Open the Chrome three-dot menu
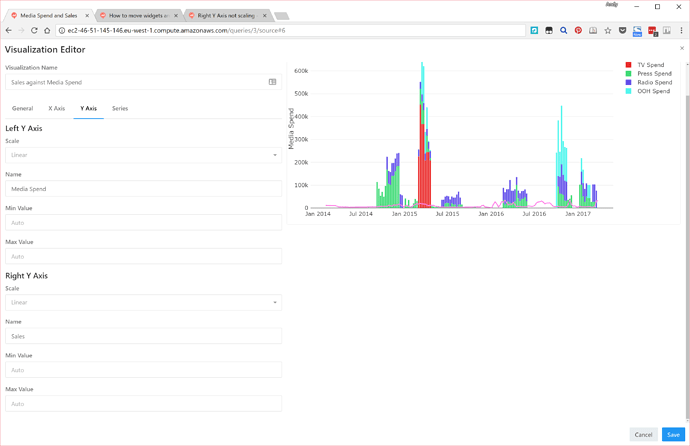 [681, 30]
